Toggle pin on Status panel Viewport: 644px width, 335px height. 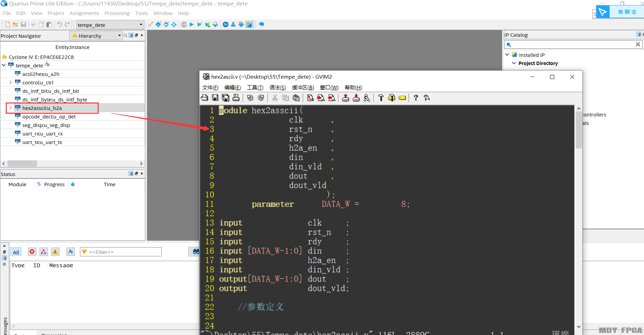131,174
